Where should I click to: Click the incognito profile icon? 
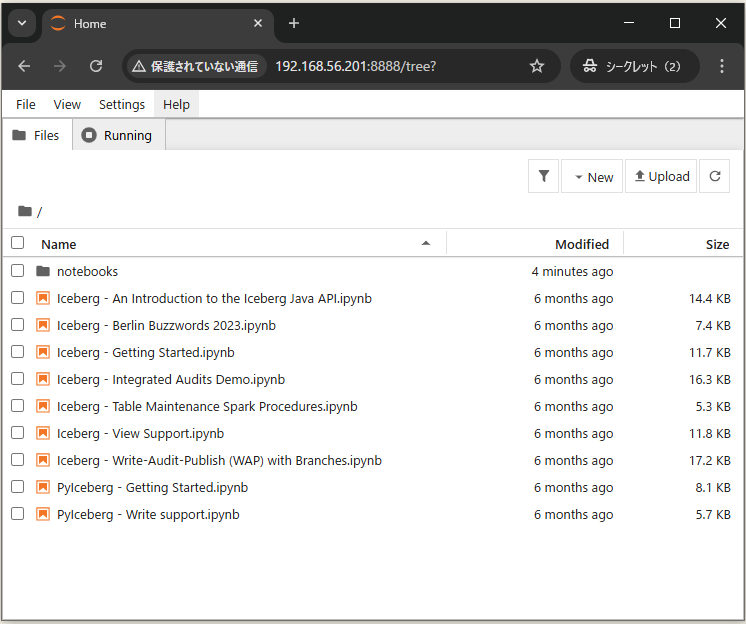pyautogui.click(x=590, y=66)
